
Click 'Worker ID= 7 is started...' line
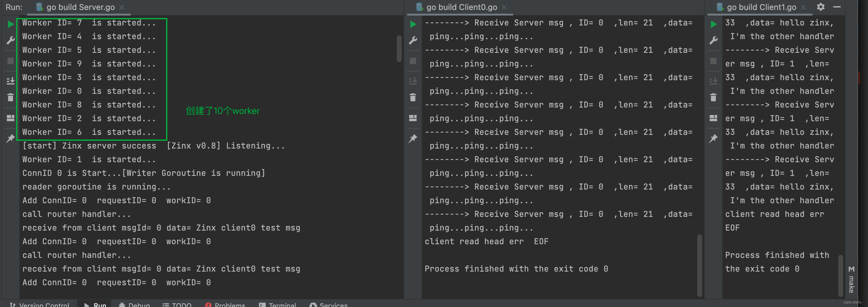coord(89,23)
